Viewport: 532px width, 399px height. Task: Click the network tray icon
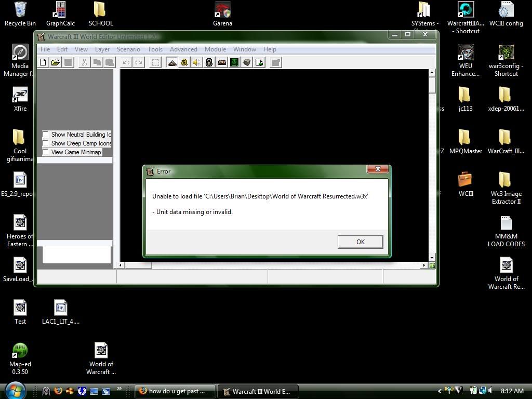(482, 391)
